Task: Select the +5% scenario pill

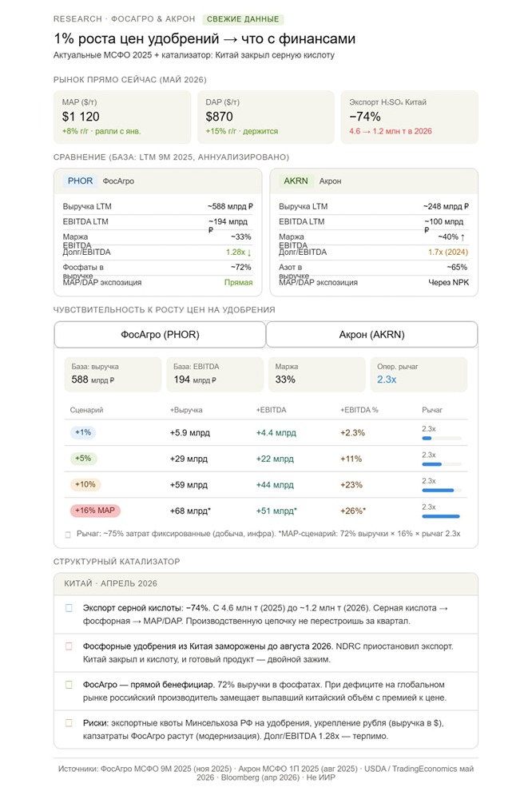Action: tap(83, 459)
